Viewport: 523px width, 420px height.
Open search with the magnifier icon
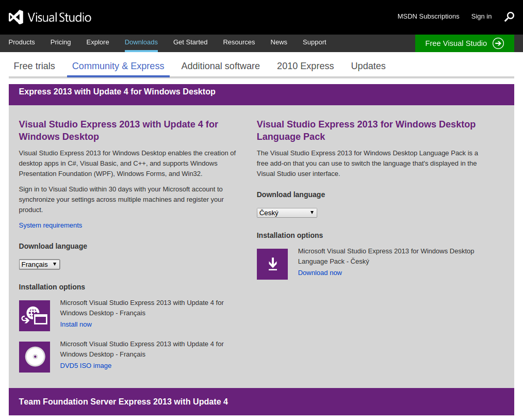coord(509,17)
